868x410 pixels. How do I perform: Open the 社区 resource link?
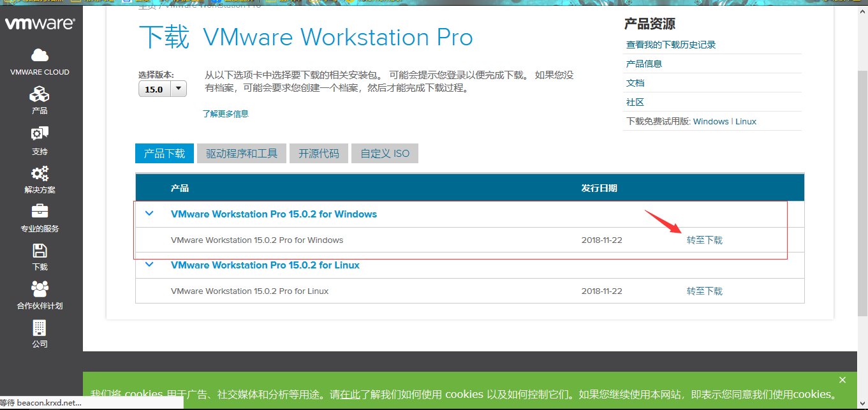pyautogui.click(x=635, y=102)
